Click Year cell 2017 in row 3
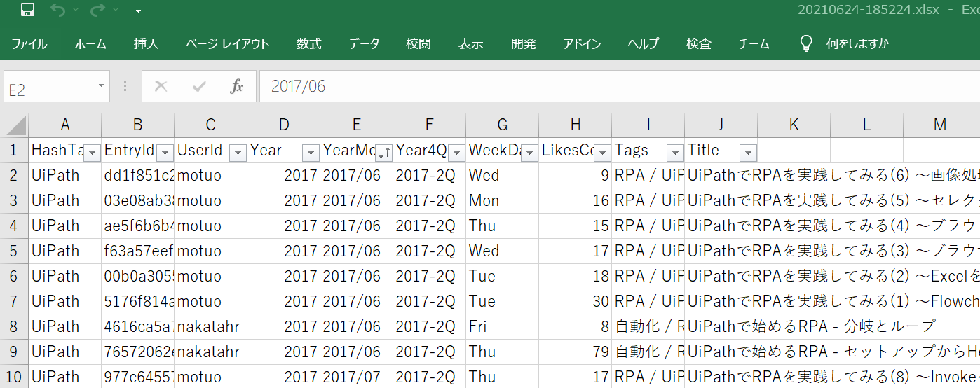This screenshot has width=980, height=388. (x=284, y=200)
